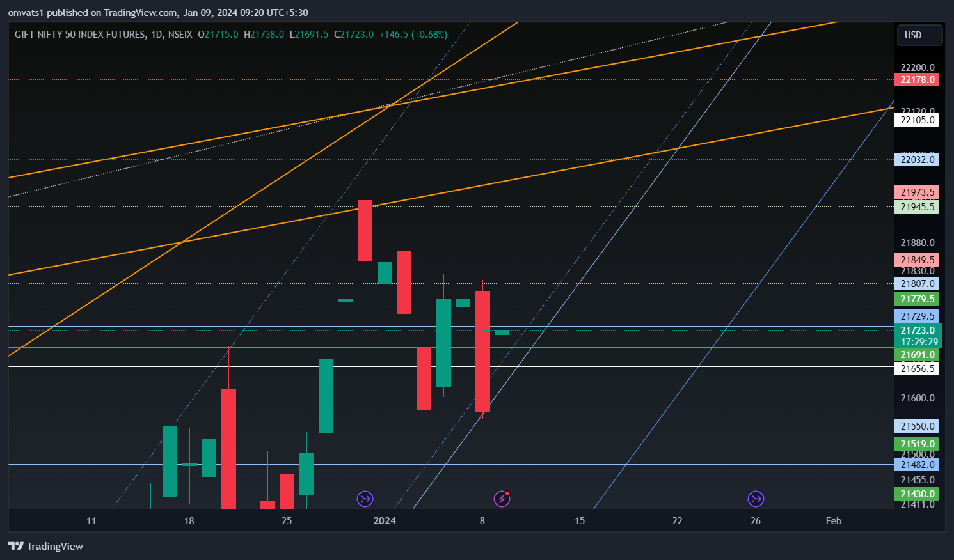Image resolution: width=954 pixels, height=560 pixels.
Task: Click the 2024 label on the time axis
Action: tap(385, 521)
